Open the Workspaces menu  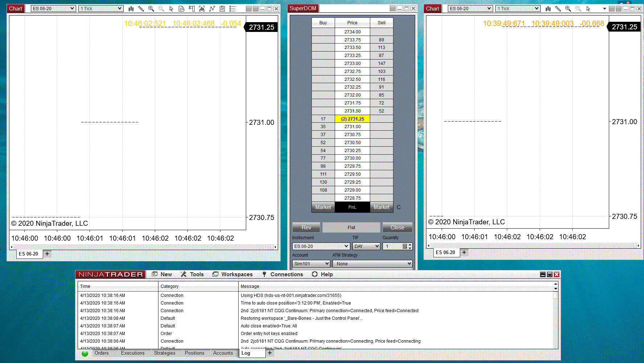point(232,274)
